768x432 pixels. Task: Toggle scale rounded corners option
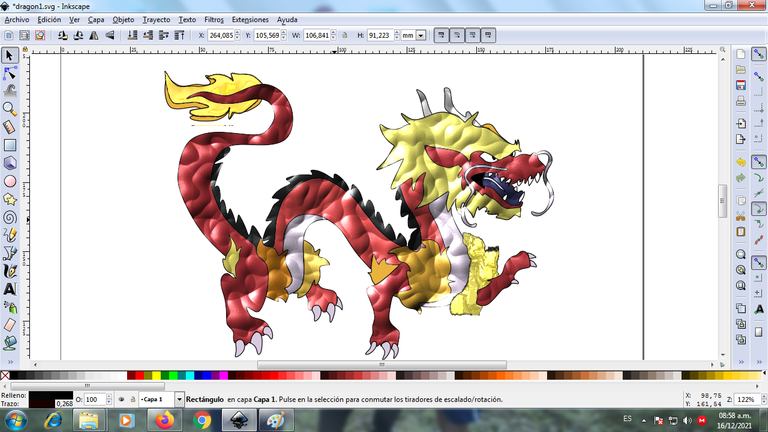(x=457, y=35)
